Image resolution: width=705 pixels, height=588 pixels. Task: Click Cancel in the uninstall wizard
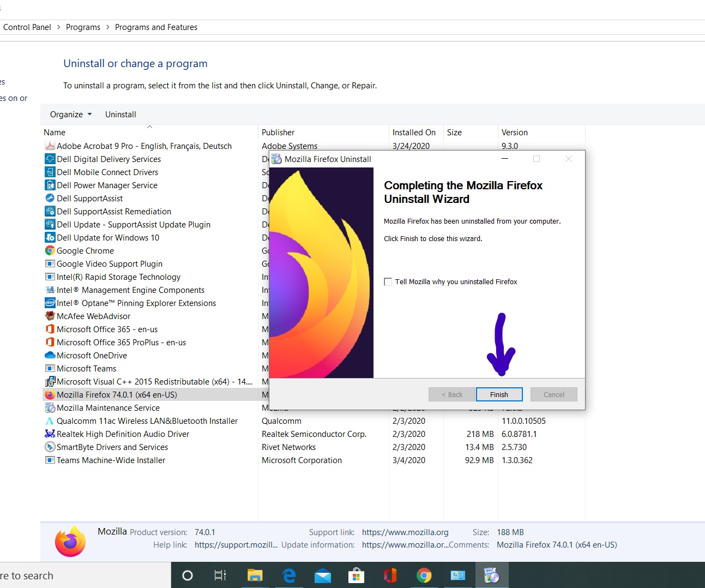click(553, 394)
